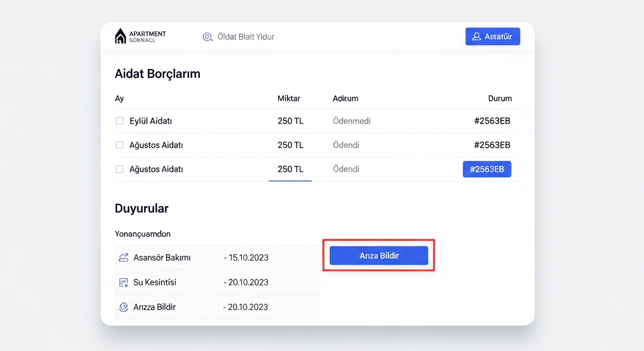This screenshot has width=644, height=351.
Task: Open the Su Kesintisi announcement text
Action: 155,282
